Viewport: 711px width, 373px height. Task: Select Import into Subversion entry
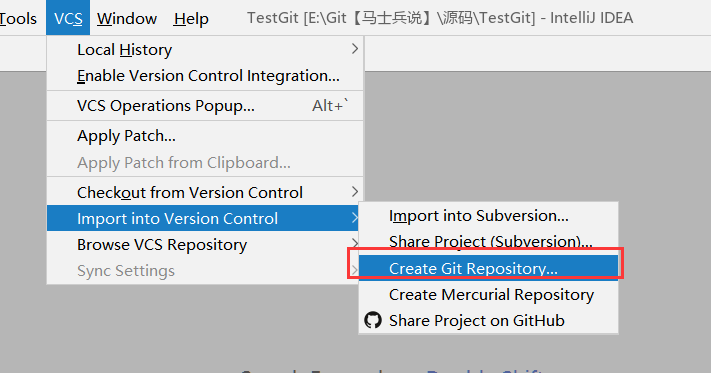[x=488, y=216]
